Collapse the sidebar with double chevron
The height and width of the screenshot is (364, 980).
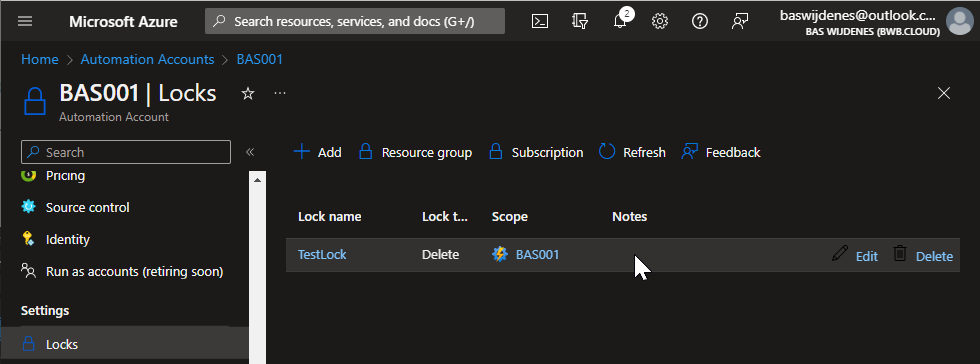[x=250, y=152]
